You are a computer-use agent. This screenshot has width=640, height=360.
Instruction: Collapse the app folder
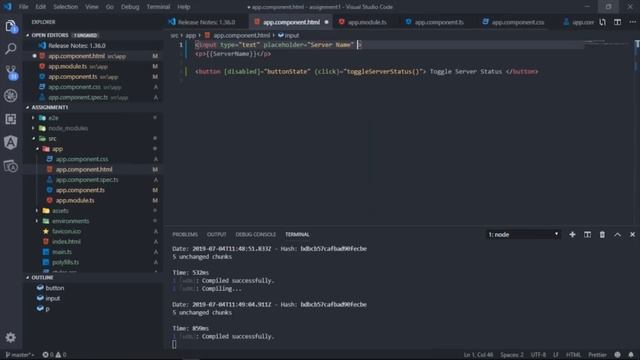37,149
